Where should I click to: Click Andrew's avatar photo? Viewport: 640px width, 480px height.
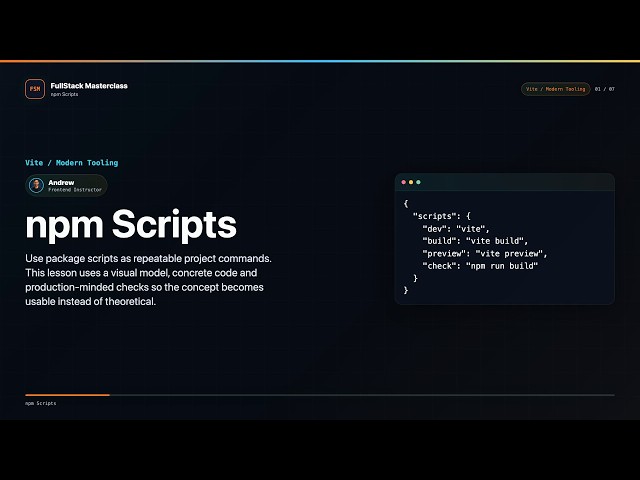coord(36,185)
